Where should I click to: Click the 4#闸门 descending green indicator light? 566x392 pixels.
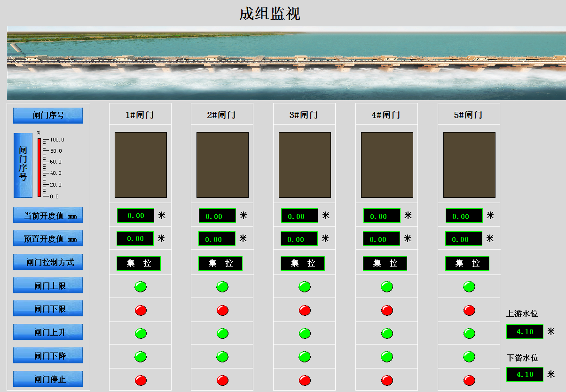click(387, 357)
